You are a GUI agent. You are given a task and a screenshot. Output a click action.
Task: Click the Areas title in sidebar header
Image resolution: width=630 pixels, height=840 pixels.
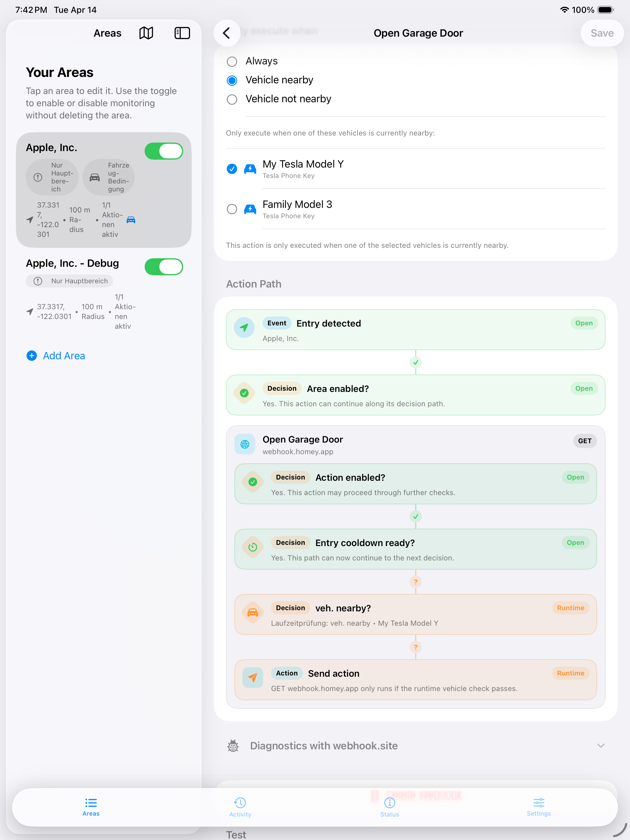(107, 33)
